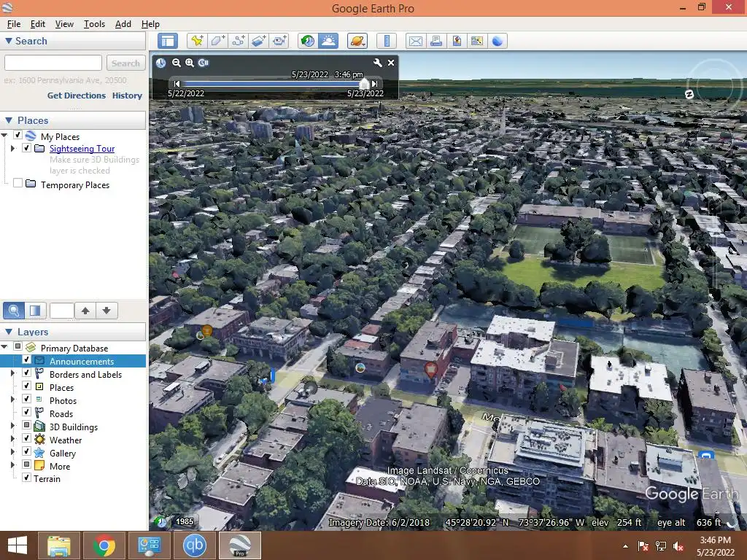Click the clock icon in time slider panel
747x560 pixels.
(161, 63)
